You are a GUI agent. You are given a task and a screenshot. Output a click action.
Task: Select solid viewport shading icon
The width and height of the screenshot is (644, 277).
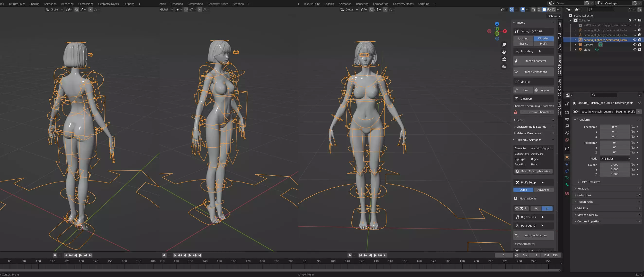click(544, 10)
